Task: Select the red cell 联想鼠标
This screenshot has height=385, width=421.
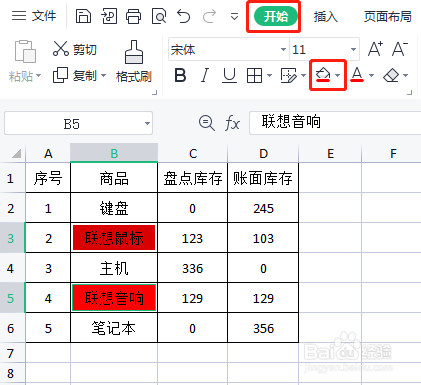Action: [x=114, y=238]
